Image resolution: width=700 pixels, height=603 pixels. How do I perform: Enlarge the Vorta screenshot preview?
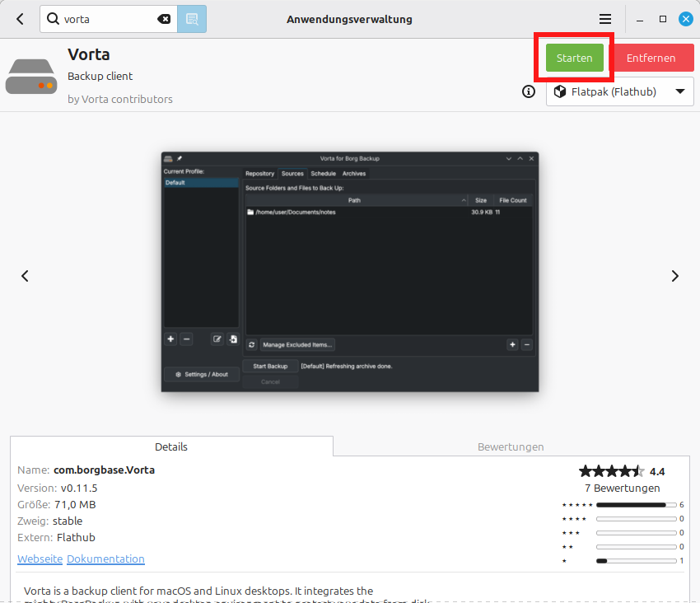350,272
